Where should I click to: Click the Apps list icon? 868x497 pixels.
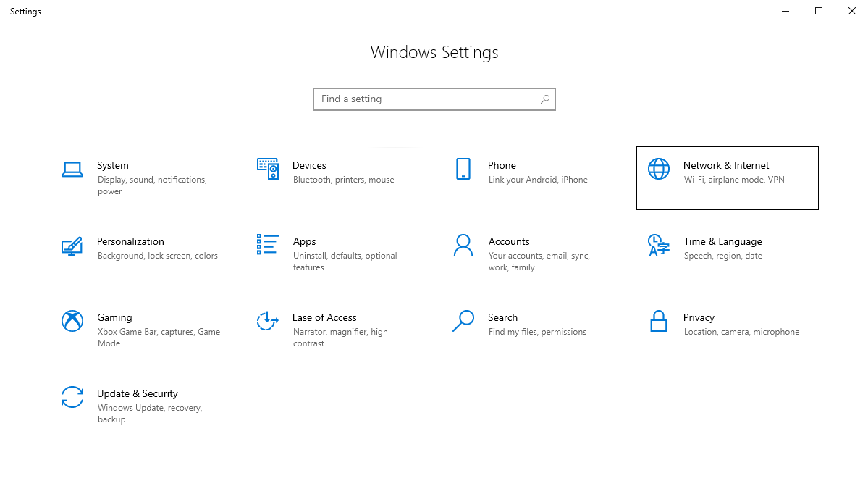[268, 246]
